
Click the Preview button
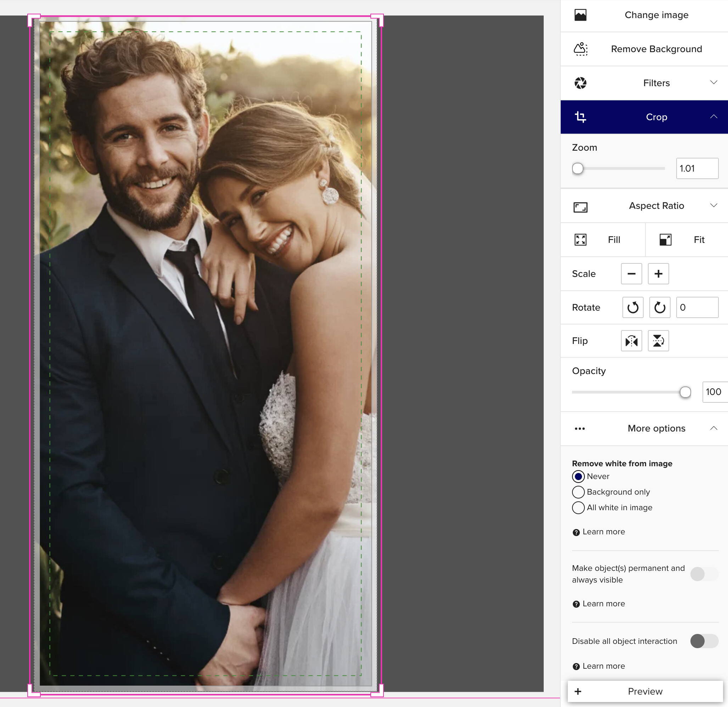(645, 691)
